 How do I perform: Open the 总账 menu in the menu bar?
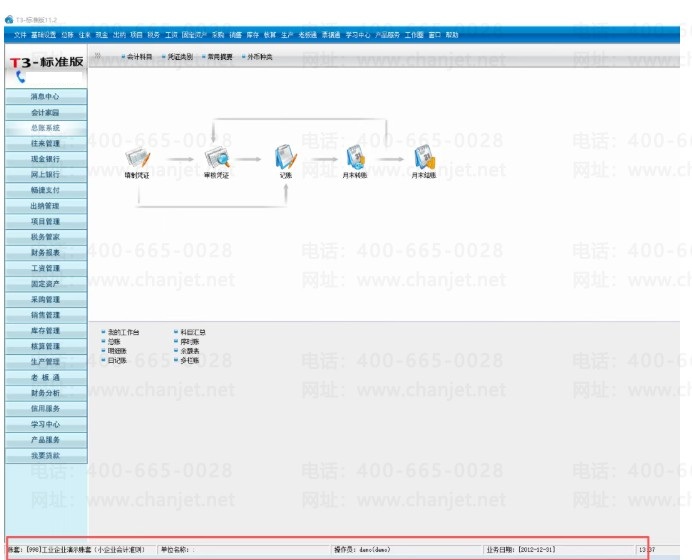click(x=68, y=35)
